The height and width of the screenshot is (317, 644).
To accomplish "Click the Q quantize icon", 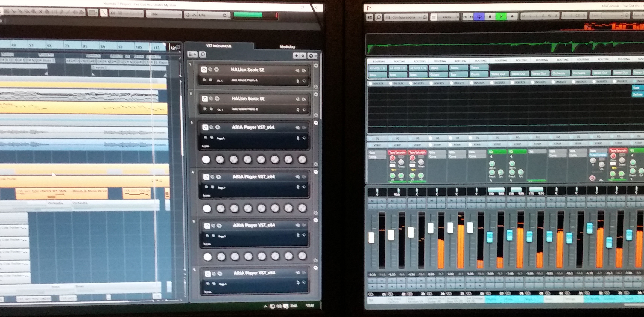I will pos(187,15).
